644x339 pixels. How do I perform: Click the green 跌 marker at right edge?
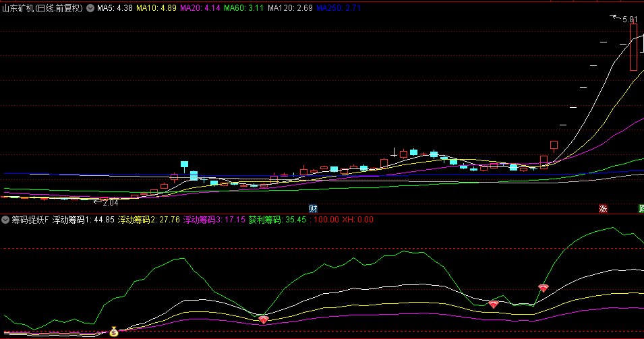[640, 209]
